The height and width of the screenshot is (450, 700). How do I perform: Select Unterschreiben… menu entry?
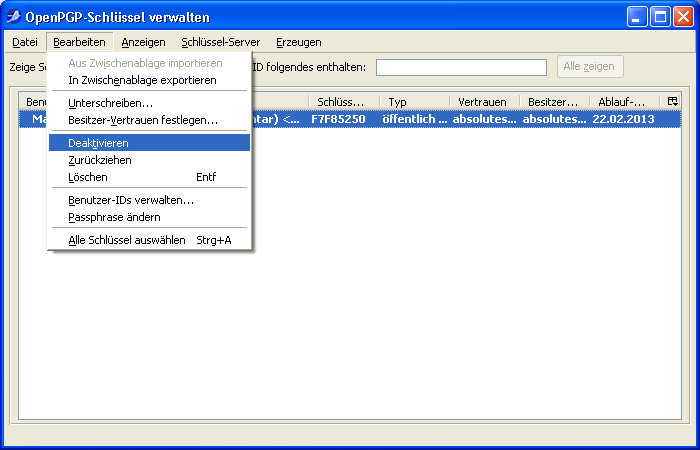(x=149, y=103)
